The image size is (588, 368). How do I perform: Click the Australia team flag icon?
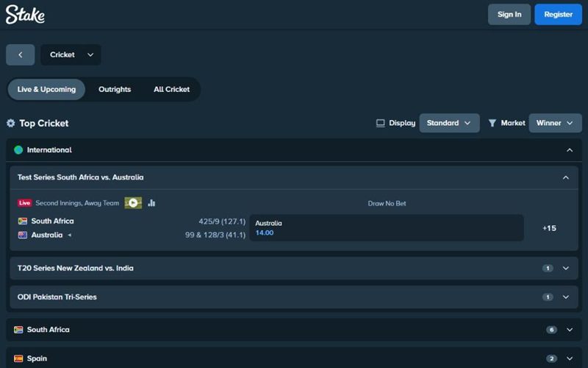tap(23, 235)
